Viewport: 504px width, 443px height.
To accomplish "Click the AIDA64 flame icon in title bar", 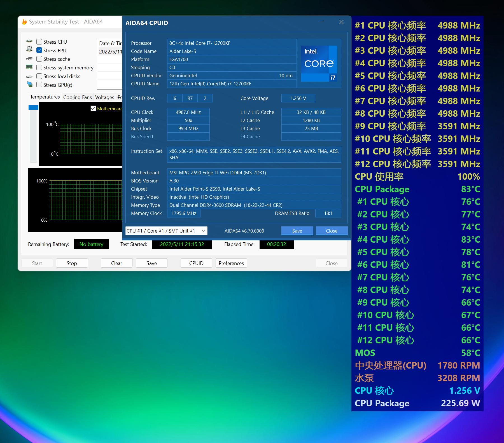I will point(24,22).
